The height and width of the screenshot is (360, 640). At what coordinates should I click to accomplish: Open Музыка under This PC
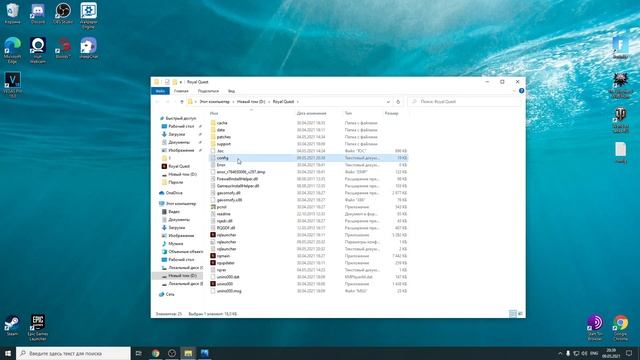pos(176,244)
